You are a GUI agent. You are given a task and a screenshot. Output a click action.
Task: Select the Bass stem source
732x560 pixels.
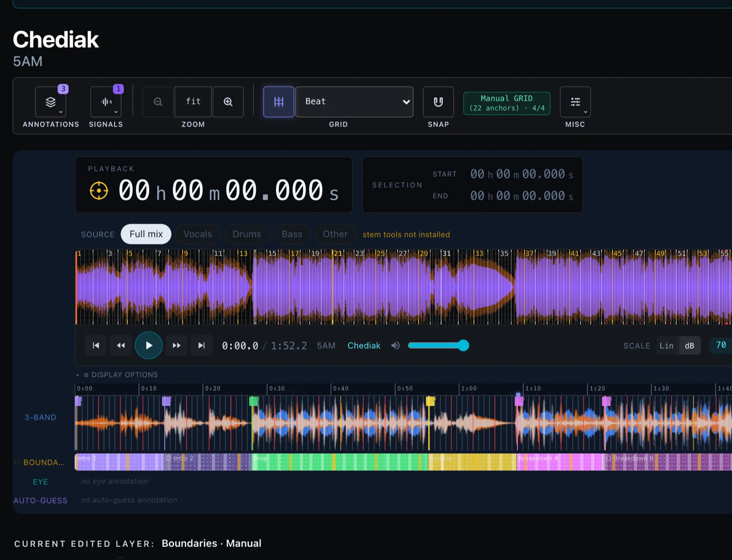coord(292,234)
